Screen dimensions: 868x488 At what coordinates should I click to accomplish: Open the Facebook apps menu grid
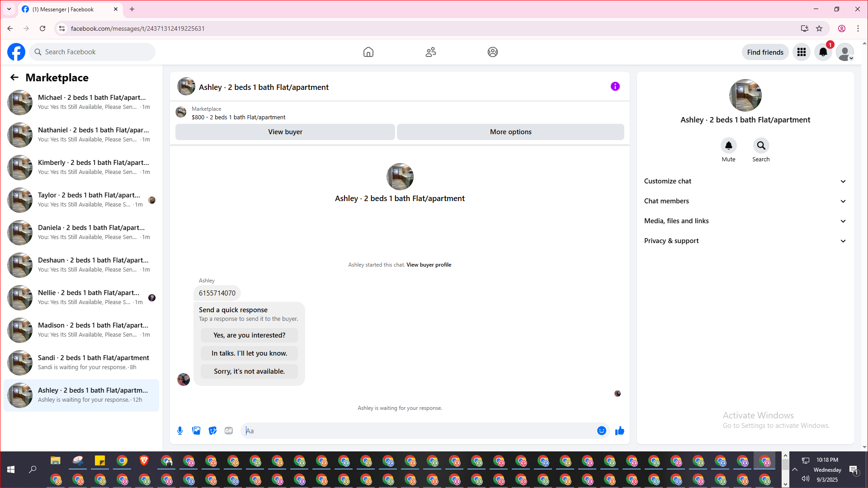point(802,52)
